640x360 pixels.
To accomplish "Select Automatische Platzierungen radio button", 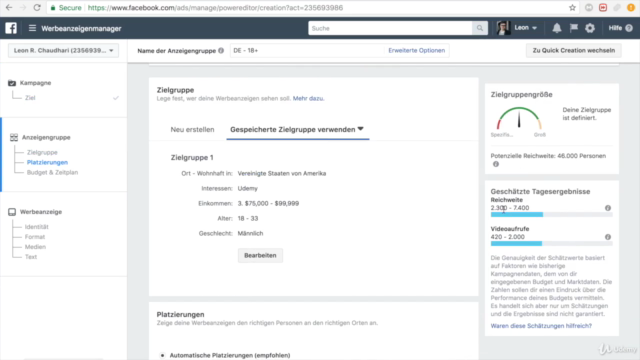I will (162, 356).
